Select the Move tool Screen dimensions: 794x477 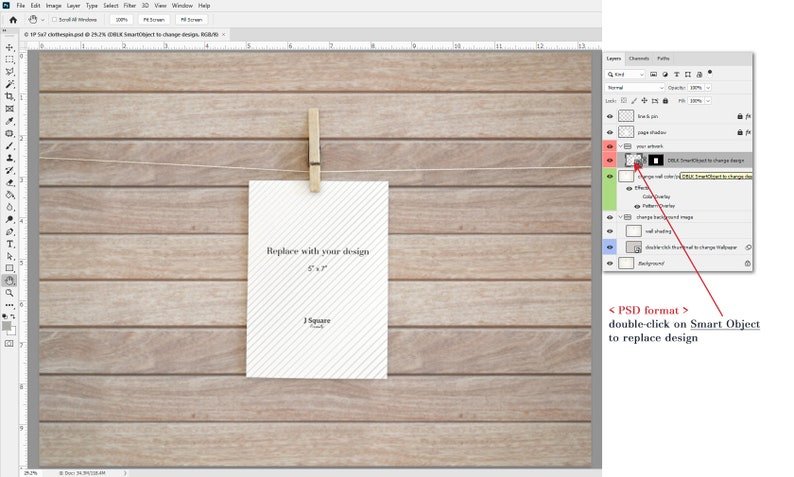click(x=9, y=47)
